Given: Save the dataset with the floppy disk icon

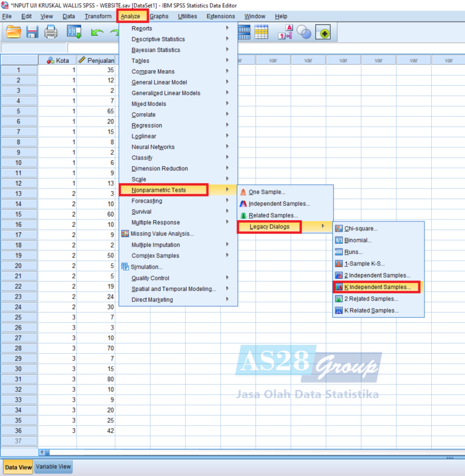Looking at the screenshot, I should (32, 33).
